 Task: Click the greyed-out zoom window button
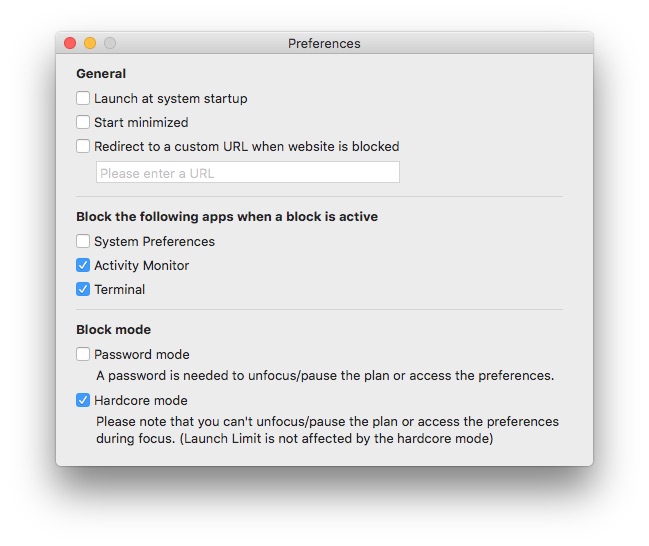point(110,43)
